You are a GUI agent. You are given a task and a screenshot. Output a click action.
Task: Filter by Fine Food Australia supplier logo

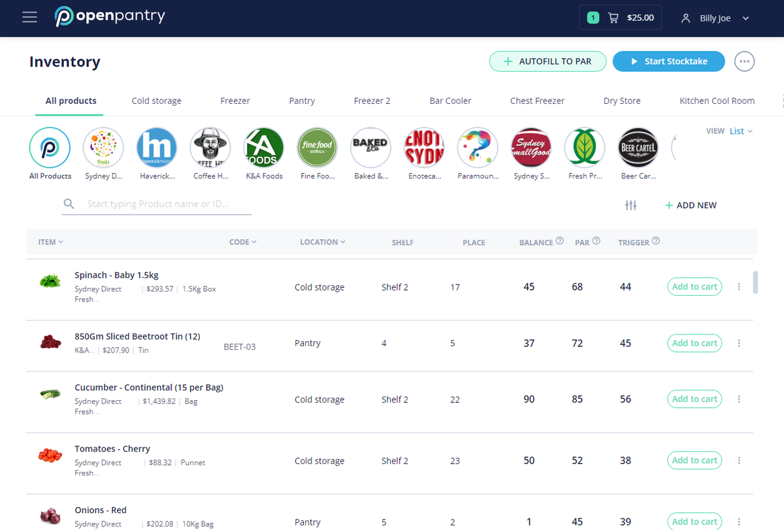(318, 148)
